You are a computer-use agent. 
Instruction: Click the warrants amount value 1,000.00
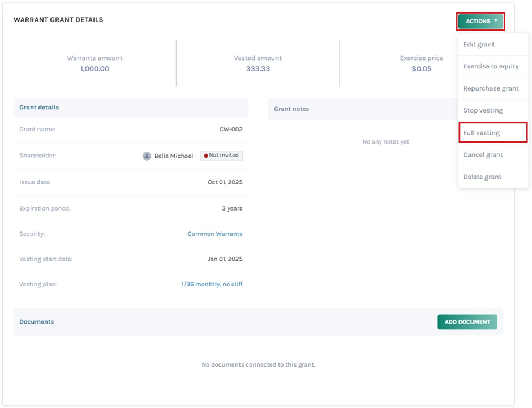pos(95,69)
